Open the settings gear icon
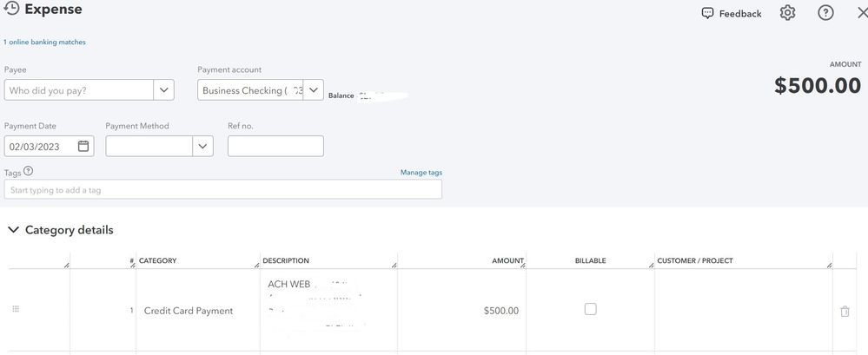The image size is (868, 355). click(x=787, y=13)
